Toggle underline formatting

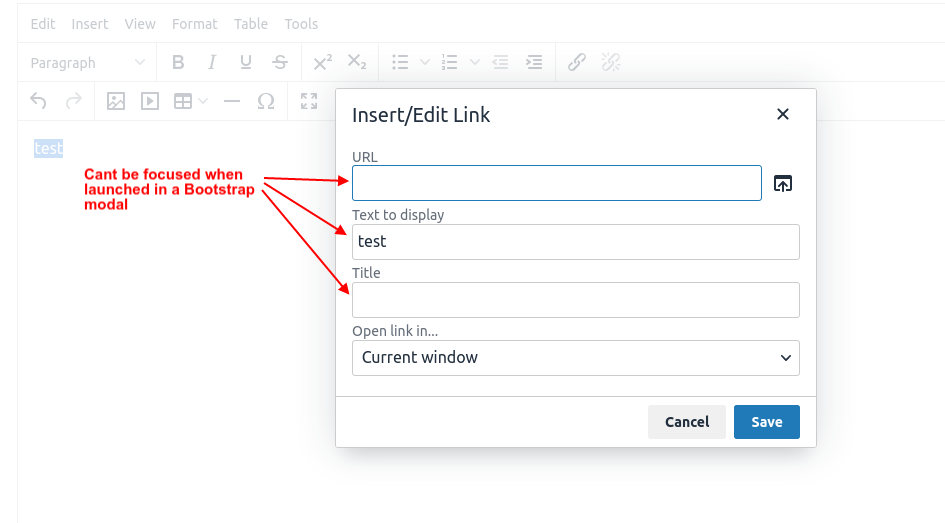coord(245,62)
